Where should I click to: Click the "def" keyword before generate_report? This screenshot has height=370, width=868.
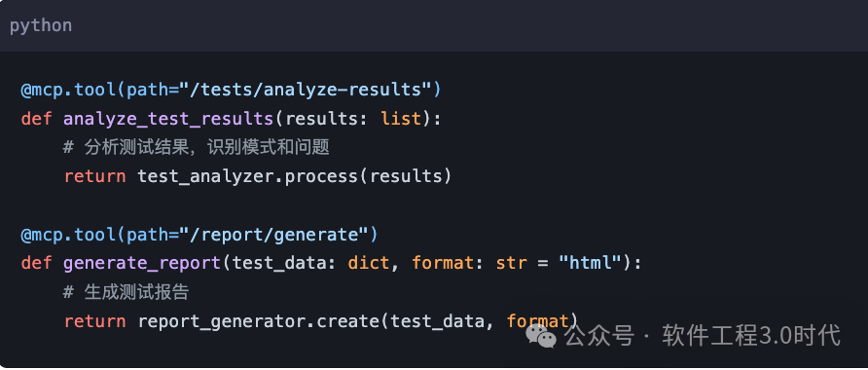click(x=37, y=263)
